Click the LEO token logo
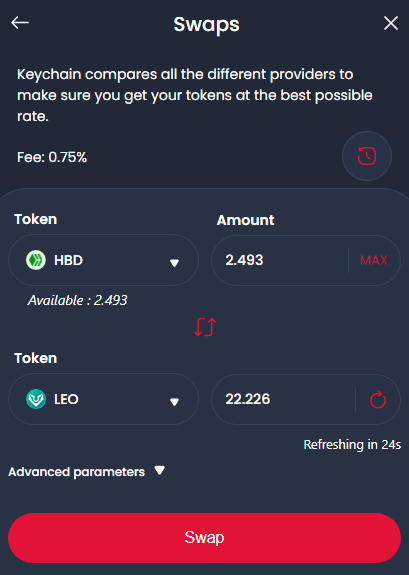The width and height of the screenshot is (409, 575). (x=36, y=399)
